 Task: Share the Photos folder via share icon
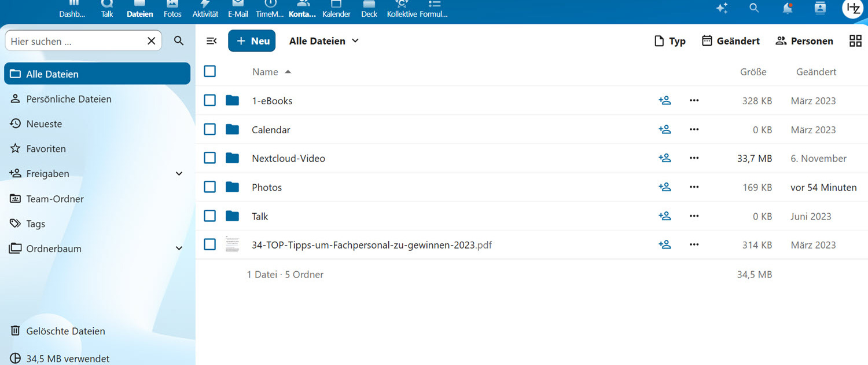(664, 187)
